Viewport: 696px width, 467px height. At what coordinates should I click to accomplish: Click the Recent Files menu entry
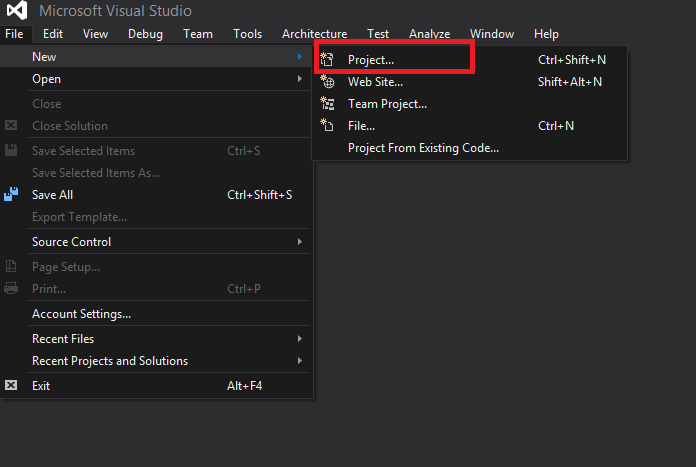pos(155,339)
